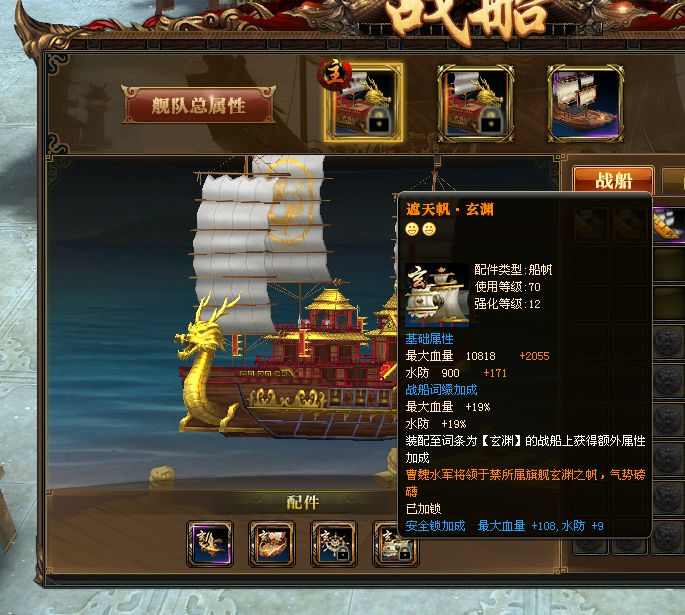
Task: Pick the sail item in inventory grid
Action: click(x=669, y=224)
